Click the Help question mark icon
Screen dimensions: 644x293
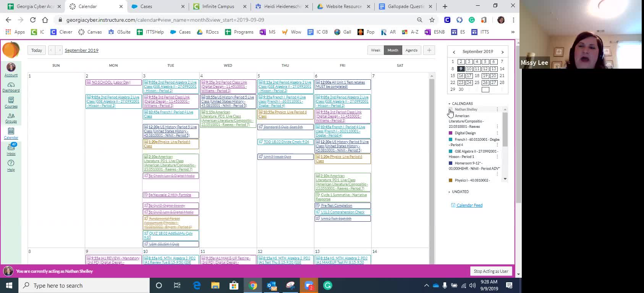(x=11, y=164)
